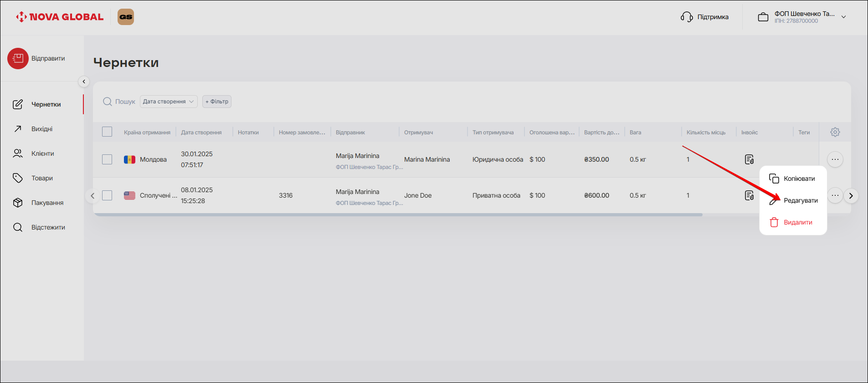Check the Молдова draft row checkbox
Image resolution: width=868 pixels, height=383 pixels.
pyautogui.click(x=107, y=159)
